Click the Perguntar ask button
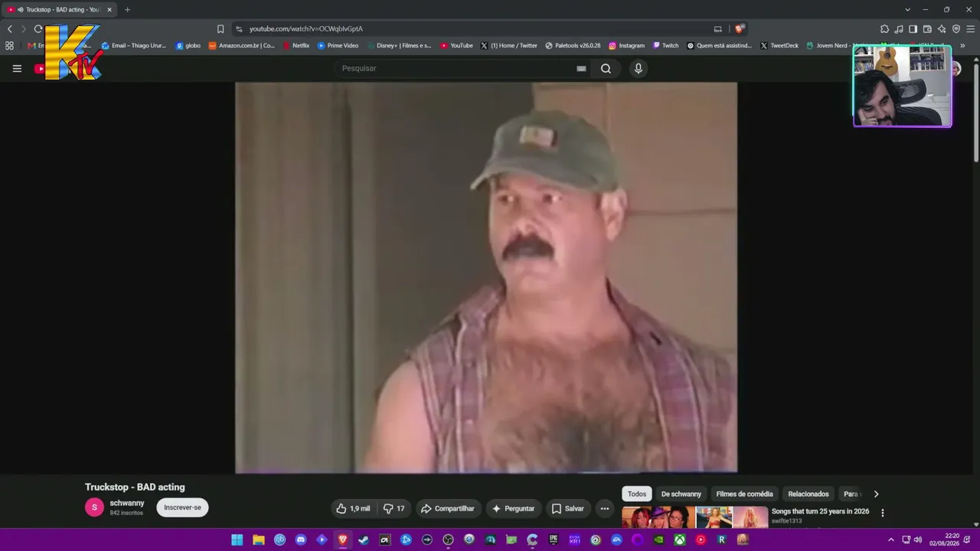Image resolution: width=980 pixels, height=551 pixels. pyautogui.click(x=513, y=508)
